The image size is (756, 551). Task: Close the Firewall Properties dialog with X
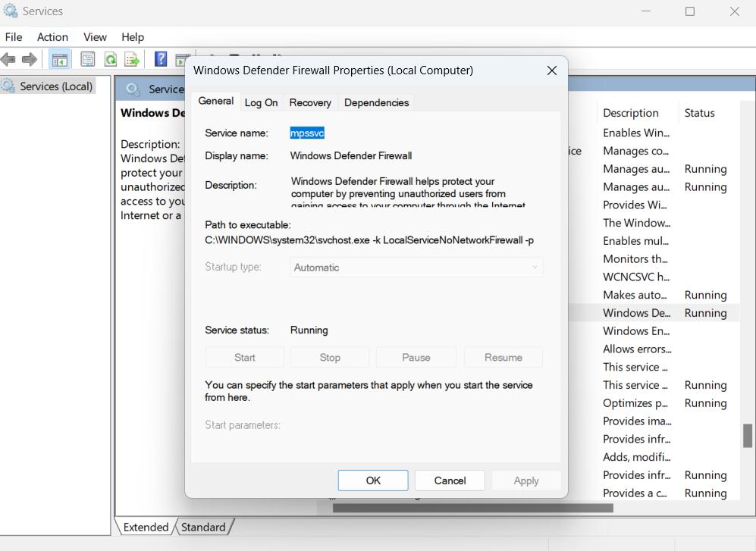point(552,70)
